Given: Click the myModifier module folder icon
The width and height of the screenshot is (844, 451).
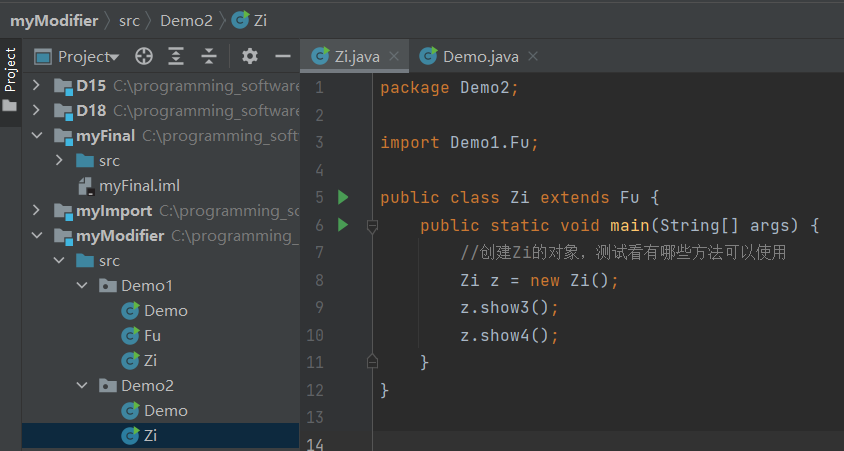Looking at the screenshot, I should pyautogui.click(x=63, y=236).
